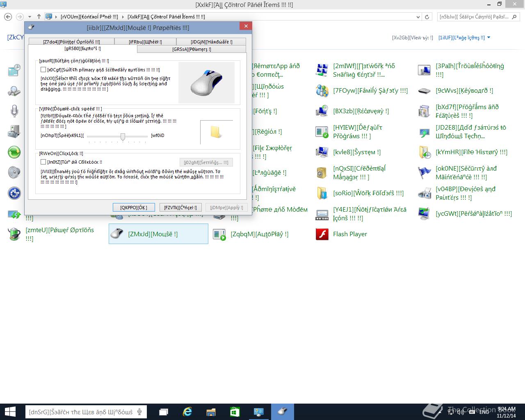
Task: Click the Mouse icon in Control Panel
Action: [117, 234]
